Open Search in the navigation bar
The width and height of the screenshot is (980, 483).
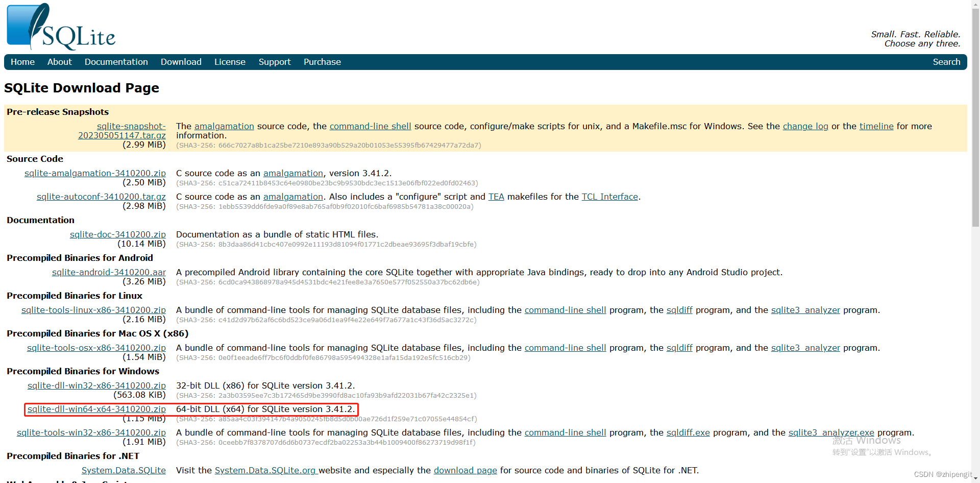pos(946,62)
